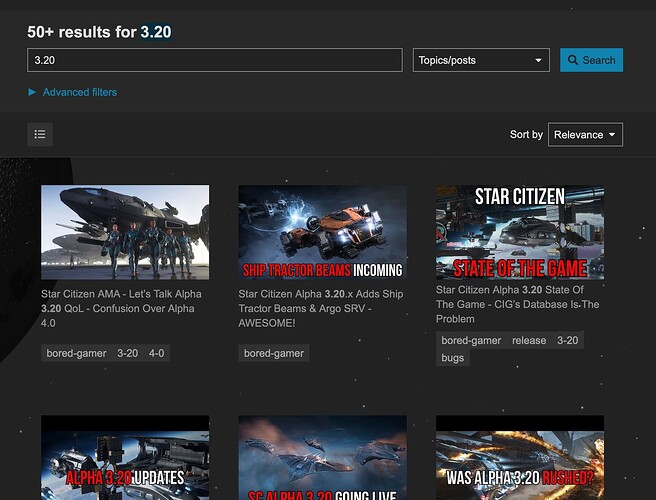
Task: Expand Advanced filters
Action: (72, 92)
